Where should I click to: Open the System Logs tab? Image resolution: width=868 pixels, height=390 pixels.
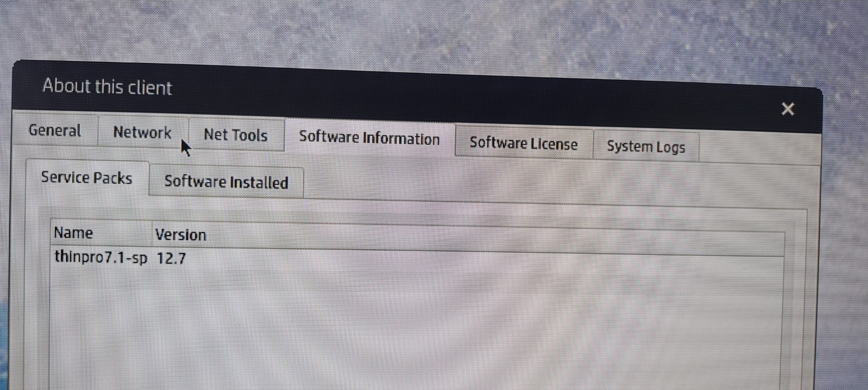pyautogui.click(x=646, y=146)
